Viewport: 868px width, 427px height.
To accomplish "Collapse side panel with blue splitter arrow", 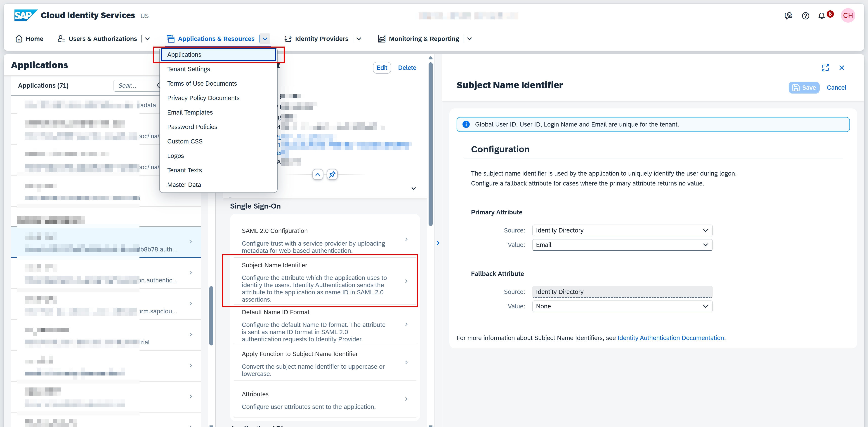I will (438, 243).
